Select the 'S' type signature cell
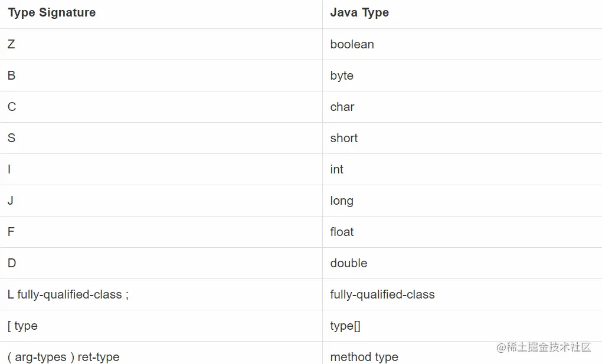The width and height of the screenshot is (602, 364). point(12,138)
